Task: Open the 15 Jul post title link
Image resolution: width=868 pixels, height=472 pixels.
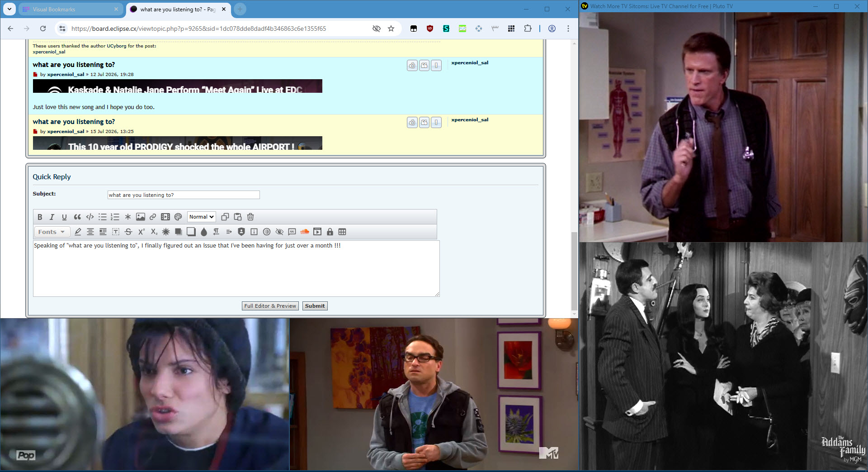Action: 74,122
